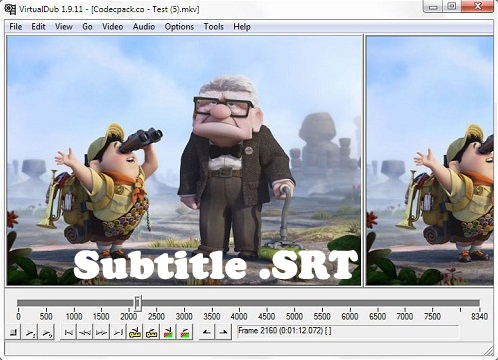
Task: Jump to the end of the video
Action: 118,332
